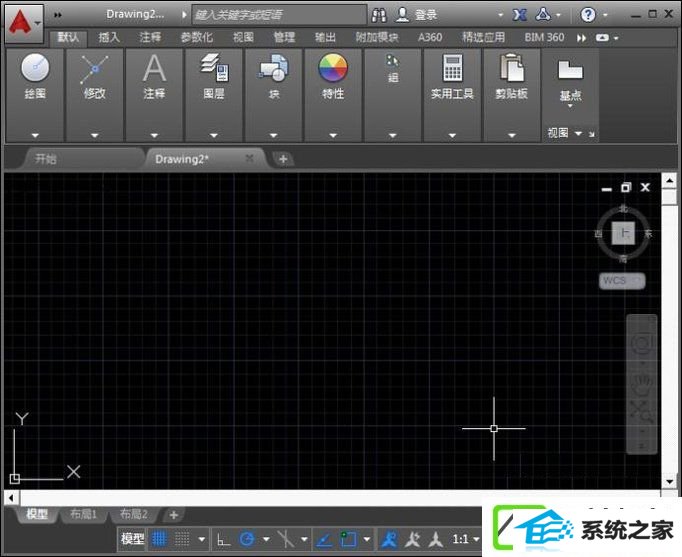Open the 绘图 (Draw) panel icon
This screenshot has width=682, height=557.
[35, 68]
